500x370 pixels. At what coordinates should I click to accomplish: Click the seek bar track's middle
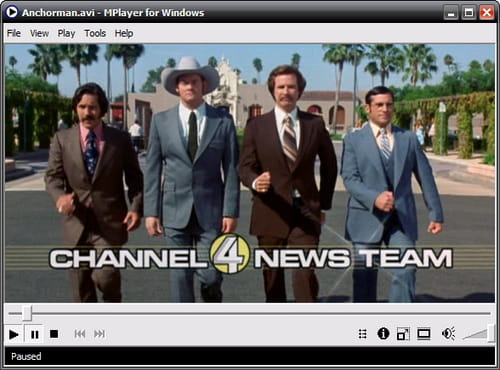[x=250, y=313]
